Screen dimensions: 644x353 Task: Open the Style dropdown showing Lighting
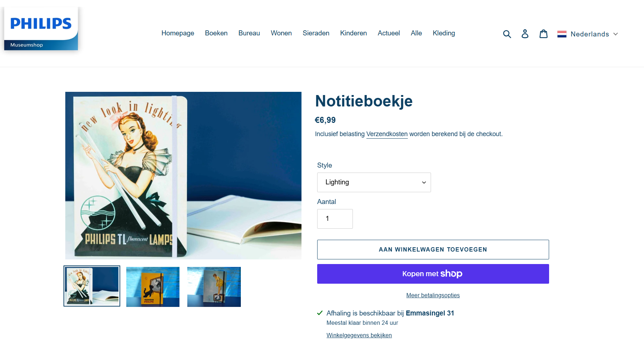374,182
